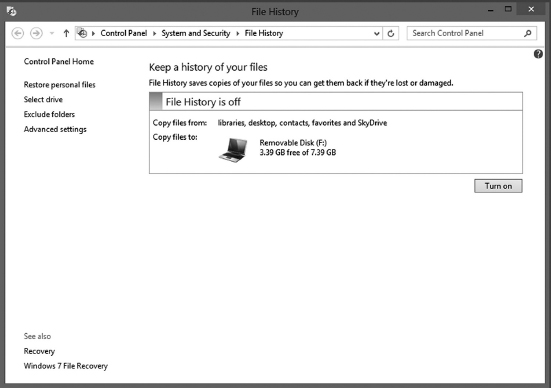Open Help via question mark icon
The width and height of the screenshot is (551, 388).
pos(538,54)
